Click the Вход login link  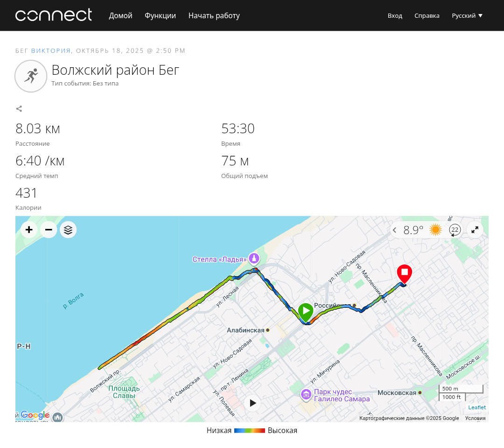click(395, 15)
